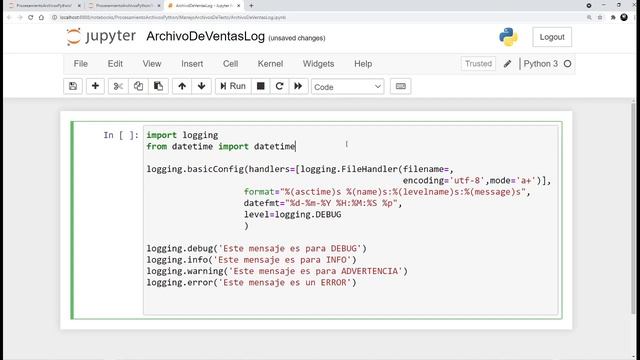Click the line 'import logging'

tap(182, 135)
